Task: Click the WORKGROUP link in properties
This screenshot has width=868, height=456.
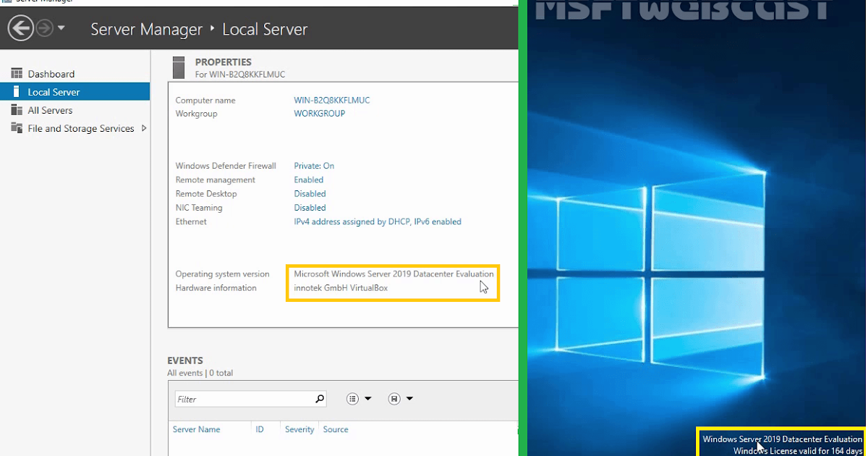Action: (x=319, y=113)
